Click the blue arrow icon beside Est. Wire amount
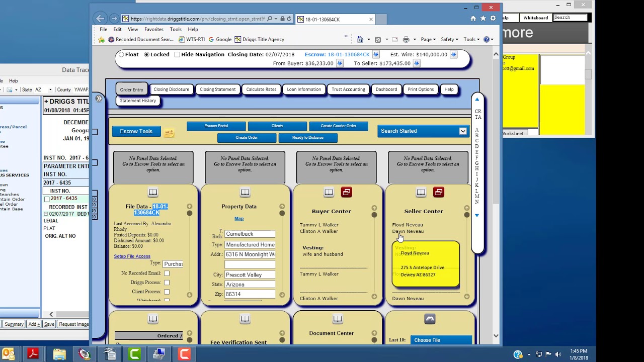The height and width of the screenshot is (362, 644). pos(453,54)
